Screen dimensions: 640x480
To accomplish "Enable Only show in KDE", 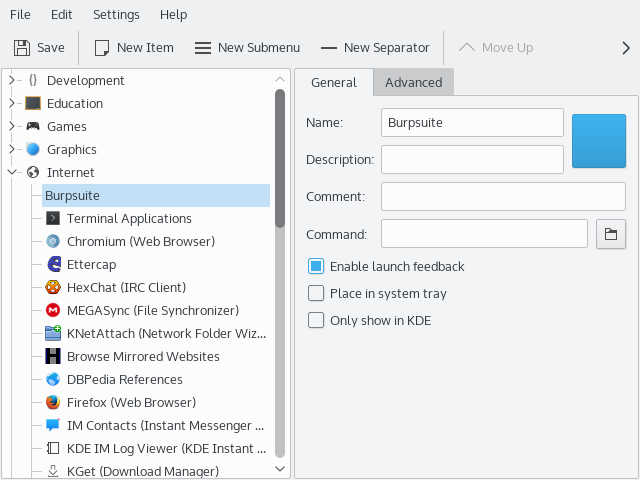I will point(316,320).
